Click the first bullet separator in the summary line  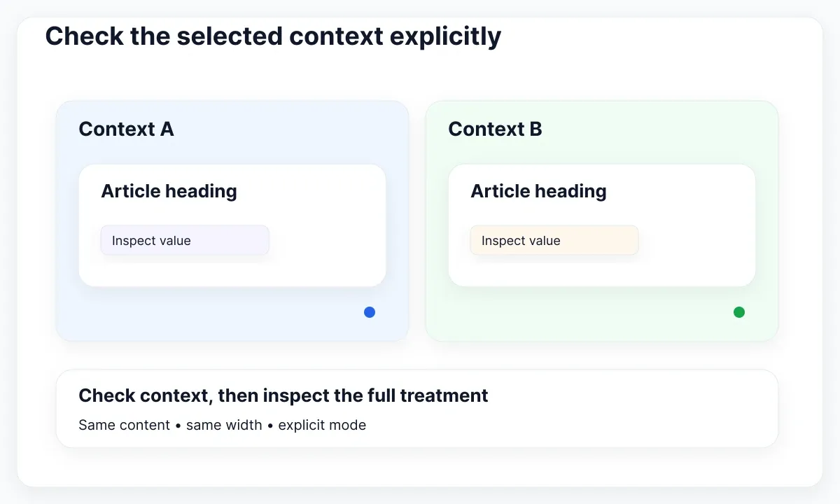(x=178, y=426)
